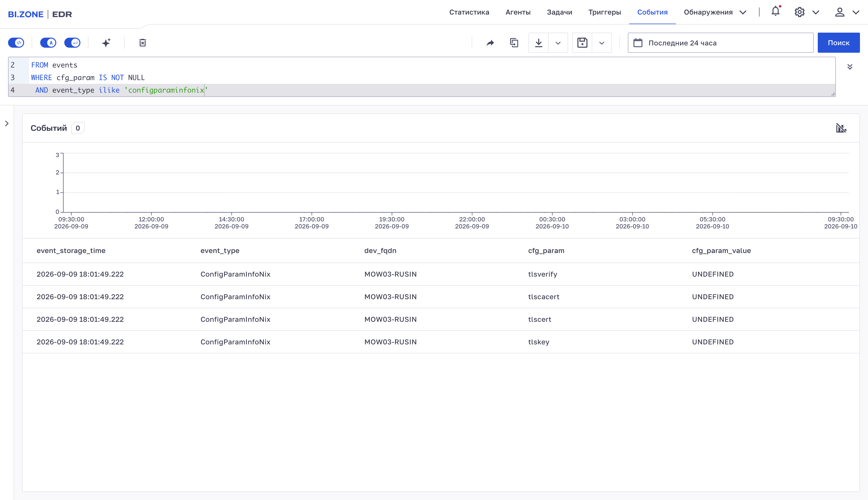Download results via download icon
This screenshot has width=868, height=500.
tap(538, 43)
